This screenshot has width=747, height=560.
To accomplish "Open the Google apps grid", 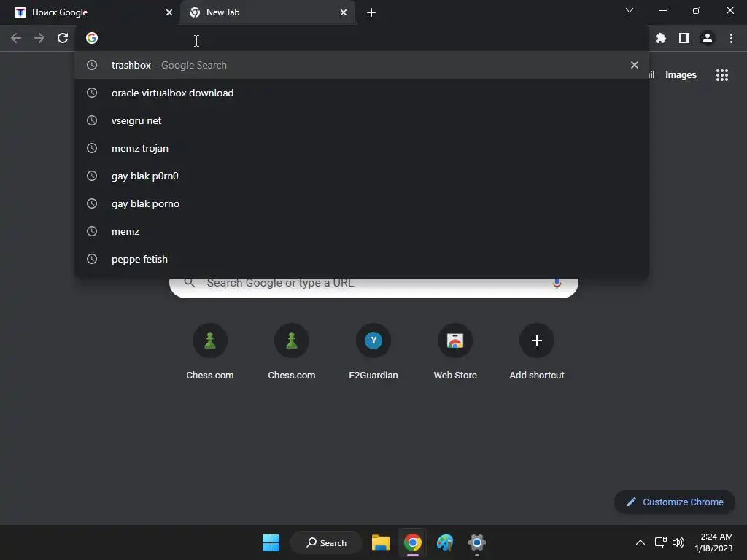I will tap(722, 75).
